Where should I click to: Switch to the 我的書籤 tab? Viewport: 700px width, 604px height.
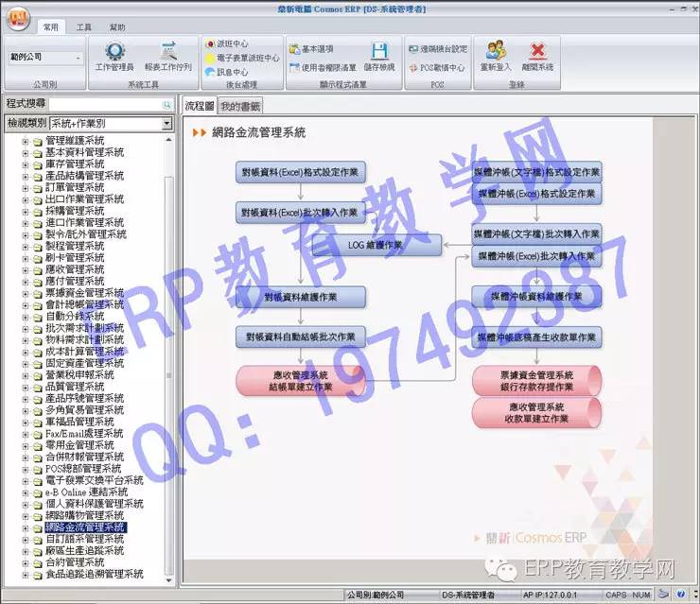click(x=241, y=107)
